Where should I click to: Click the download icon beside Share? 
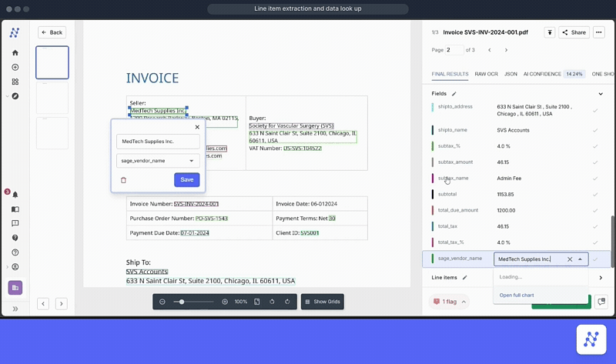pyautogui.click(x=549, y=32)
